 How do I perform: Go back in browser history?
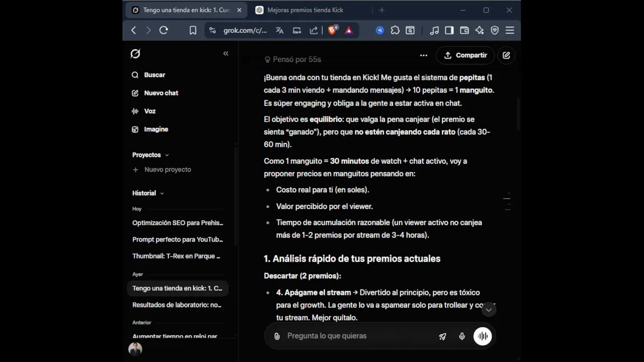(x=133, y=30)
